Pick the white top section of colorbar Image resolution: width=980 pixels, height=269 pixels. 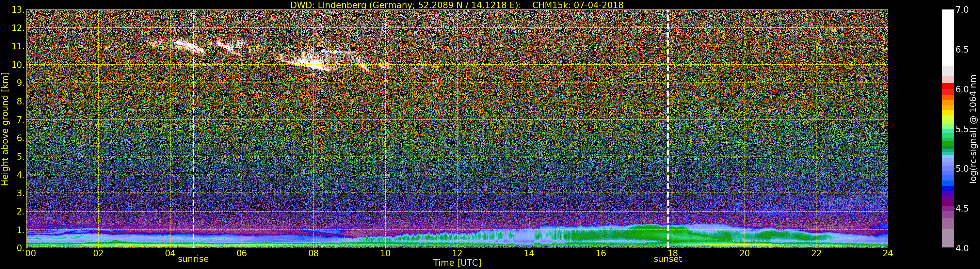click(948, 38)
